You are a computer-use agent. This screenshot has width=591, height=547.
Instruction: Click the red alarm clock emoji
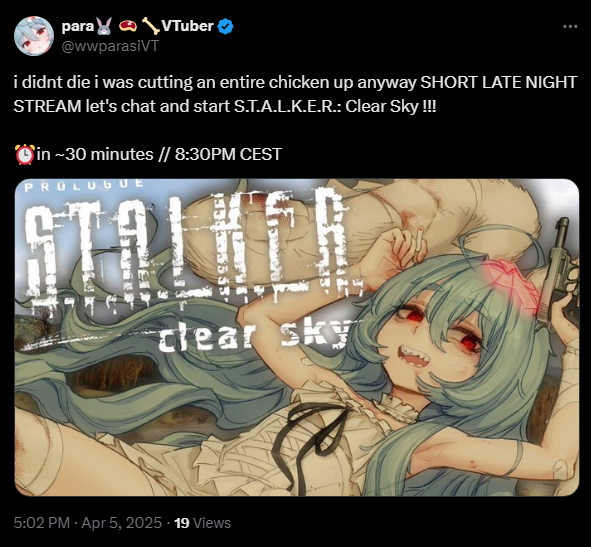point(25,154)
